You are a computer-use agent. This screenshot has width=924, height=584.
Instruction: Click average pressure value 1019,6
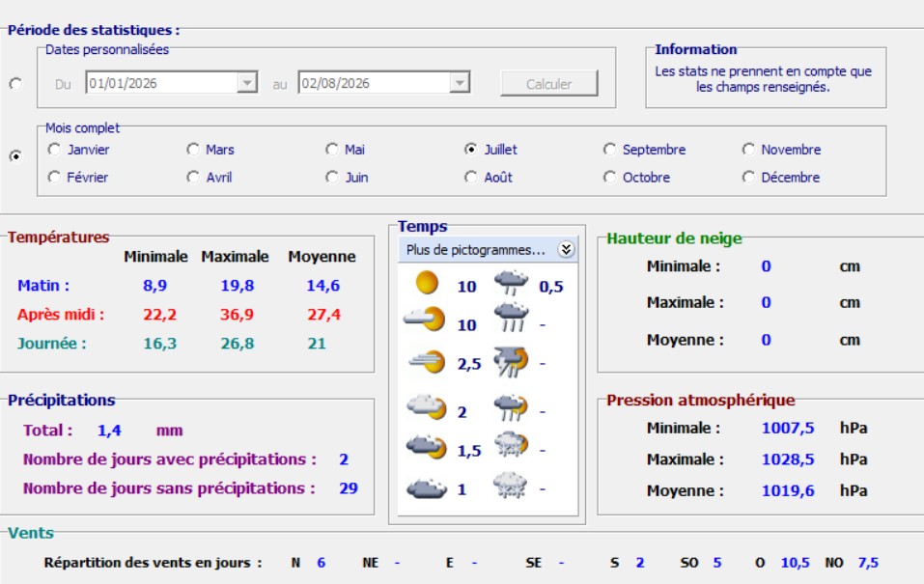[x=788, y=491]
